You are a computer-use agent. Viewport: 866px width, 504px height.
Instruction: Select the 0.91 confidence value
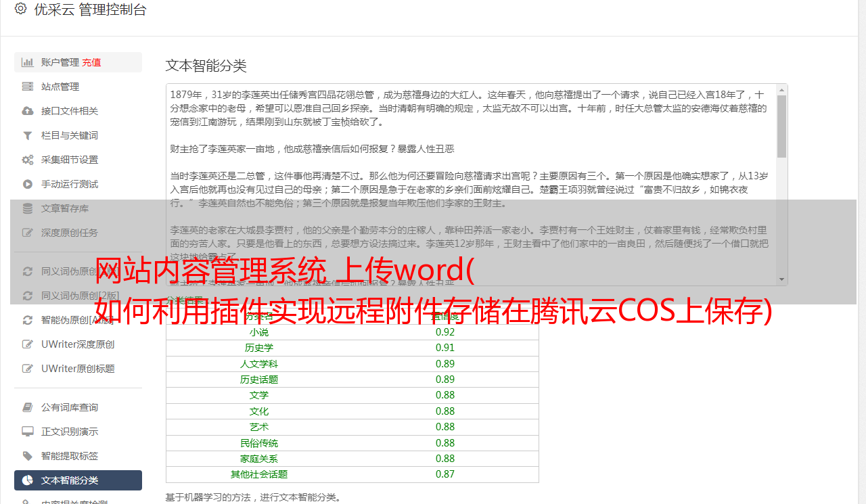coord(445,348)
